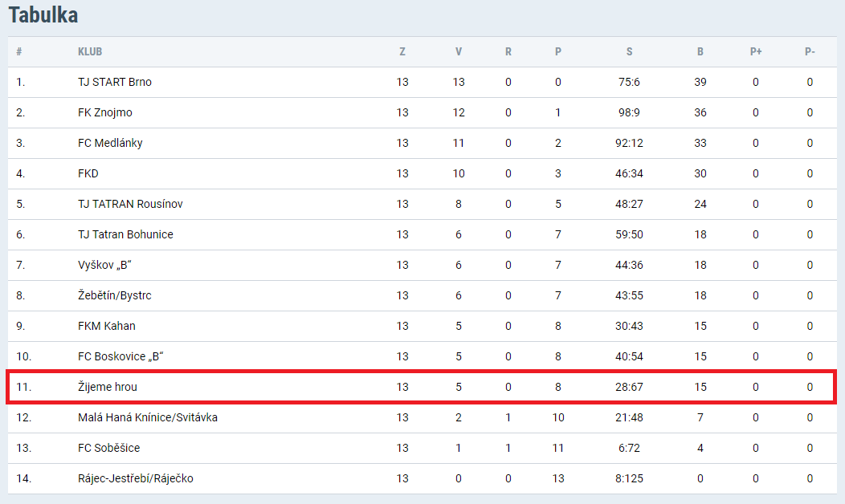Click the S score column header
The height and width of the screenshot is (504, 845).
tap(630, 51)
